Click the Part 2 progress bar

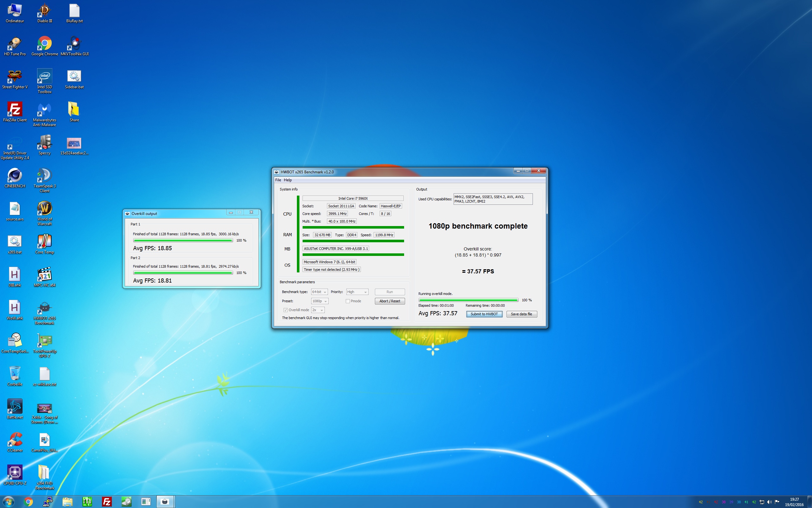pyautogui.click(x=183, y=273)
